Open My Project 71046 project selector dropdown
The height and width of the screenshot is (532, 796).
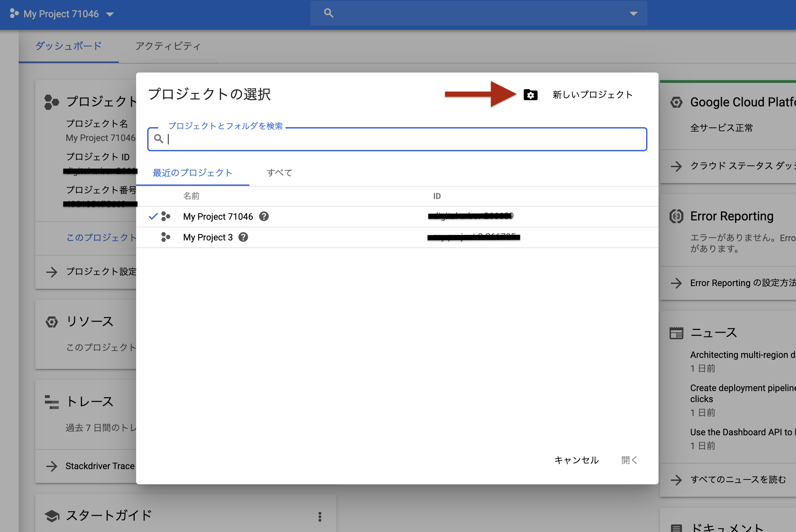(62, 14)
